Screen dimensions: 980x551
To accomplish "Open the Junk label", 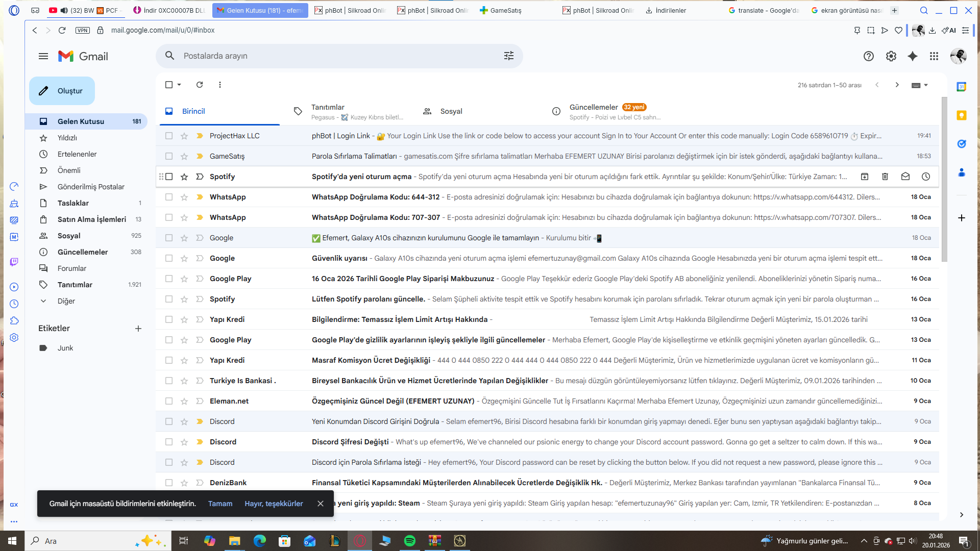I will point(86,348).
